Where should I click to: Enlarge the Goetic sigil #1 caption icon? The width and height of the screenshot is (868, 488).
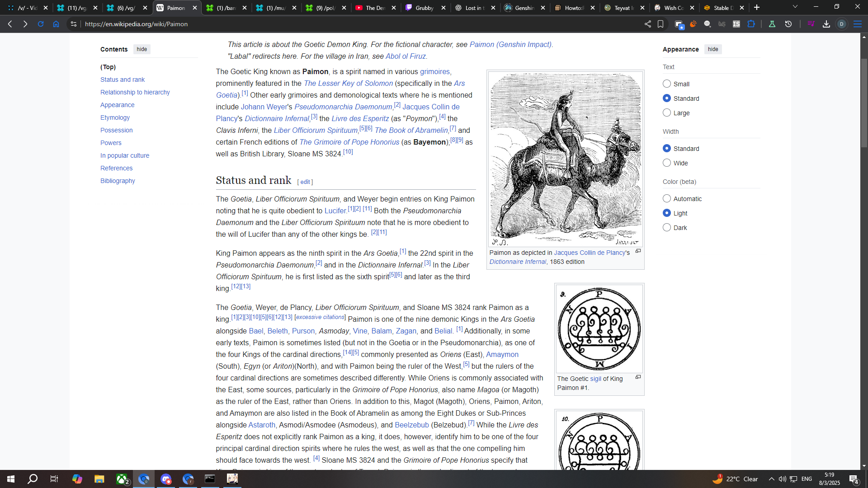tap(638, 377)
